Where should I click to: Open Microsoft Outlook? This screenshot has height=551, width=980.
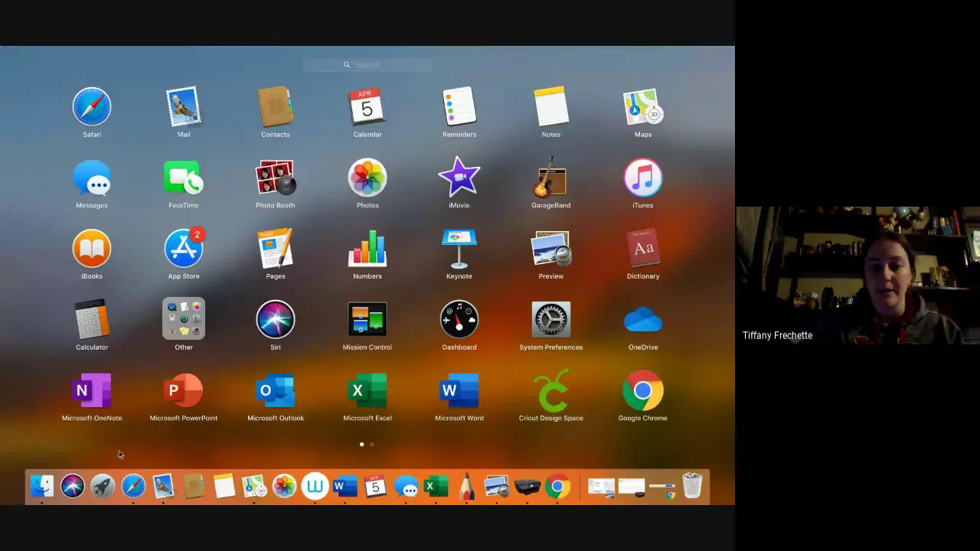tap(276, 391)
